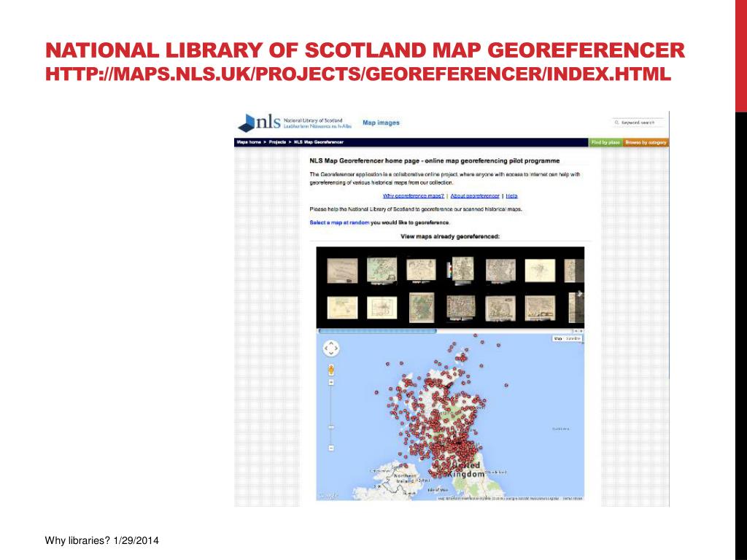Click the 'Northern Ireland' map label

[x=405, y=478]
